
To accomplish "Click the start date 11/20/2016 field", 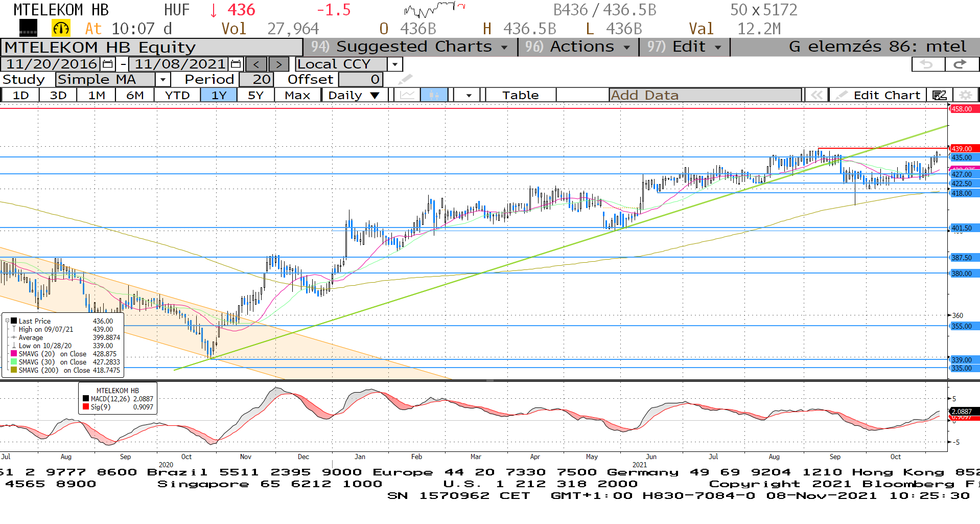I will (x=52, y=64).
